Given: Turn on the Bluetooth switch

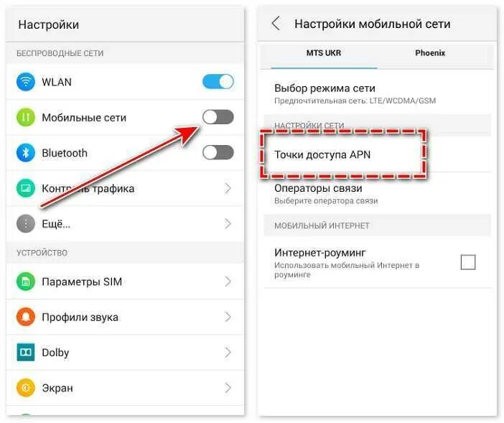Looking at the screenshot, I should coord(218,152).
